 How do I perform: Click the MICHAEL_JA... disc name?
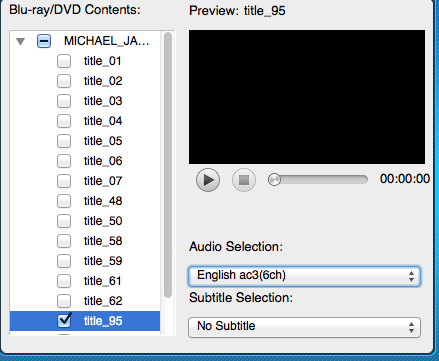(106, 41)
